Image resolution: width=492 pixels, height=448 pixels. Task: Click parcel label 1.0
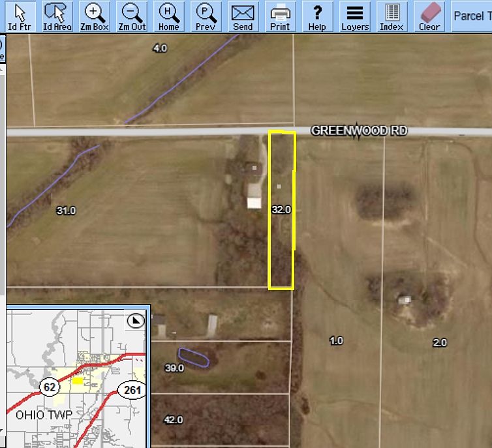click(x=336, y=340)
